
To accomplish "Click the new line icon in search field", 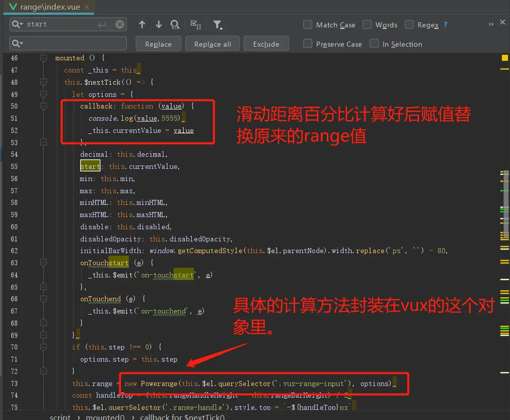I will tap(102, 25).
